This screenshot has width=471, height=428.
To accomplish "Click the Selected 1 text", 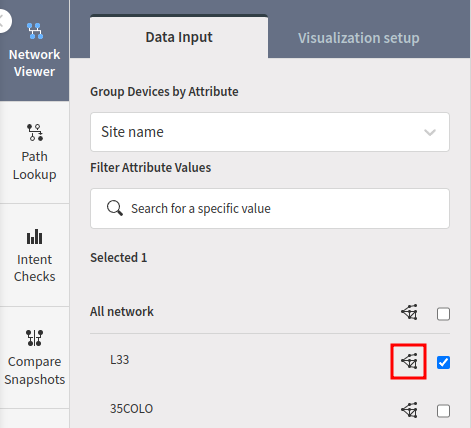I will [118, 258].
